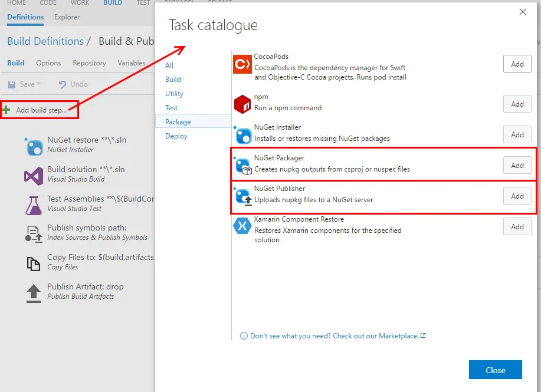Screen dimensions: 541x392
Task: Click the npm task icon
Action: point(241,104)
